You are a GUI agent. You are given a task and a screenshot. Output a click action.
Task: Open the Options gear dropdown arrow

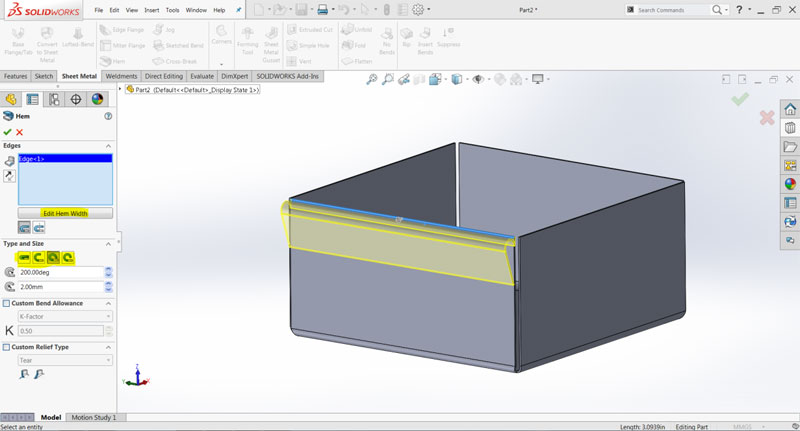tap(429, 10)
